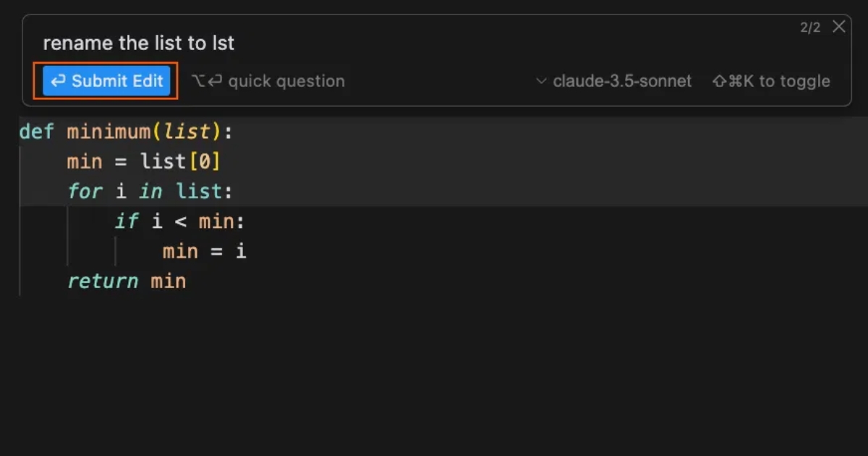
Task: Select the claude-3.5-sonnet label
Action: pyautogui.click(x=622, y=81)
